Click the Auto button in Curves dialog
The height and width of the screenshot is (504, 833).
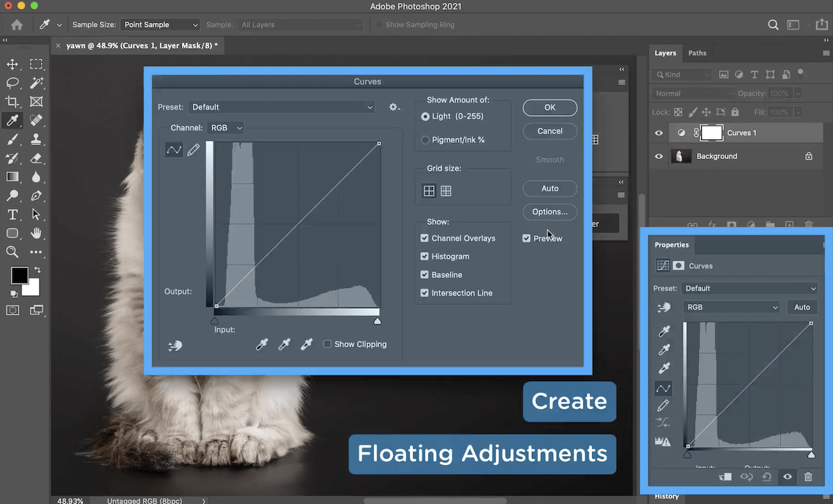point(550,188)
